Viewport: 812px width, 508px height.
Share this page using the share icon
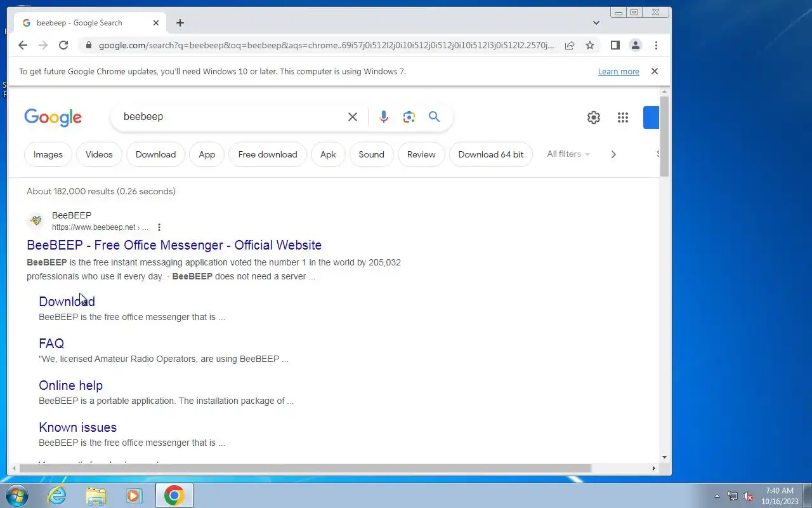570,45
